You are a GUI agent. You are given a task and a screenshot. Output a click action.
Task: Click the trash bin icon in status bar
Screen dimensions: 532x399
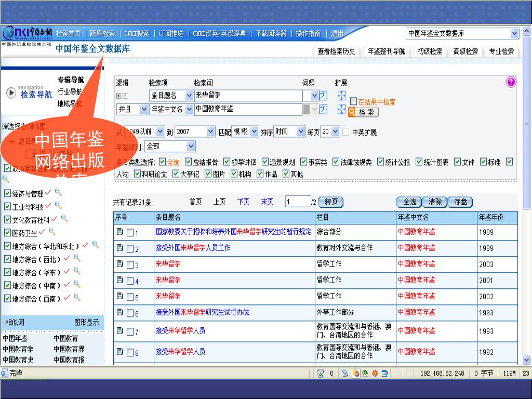tap(320, 373)
